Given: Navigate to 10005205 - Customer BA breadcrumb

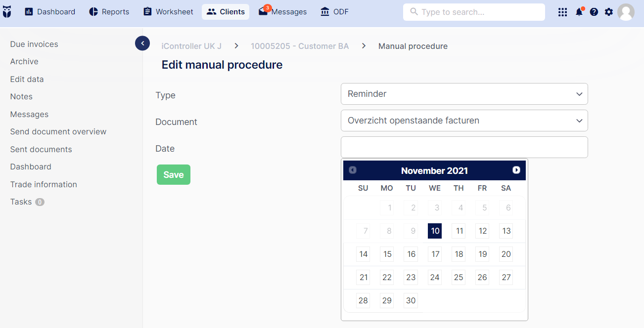Looking at the screenshot, I should tap(300, 46).
